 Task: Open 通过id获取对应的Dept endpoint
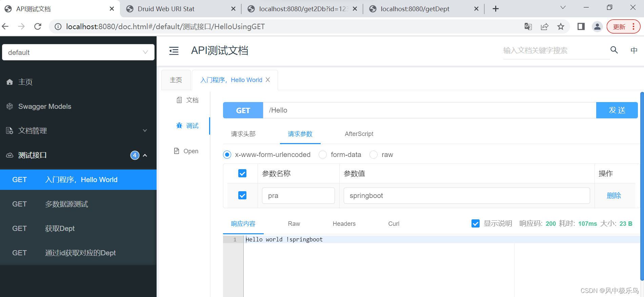pyautogui.click(x=78, y=253)
